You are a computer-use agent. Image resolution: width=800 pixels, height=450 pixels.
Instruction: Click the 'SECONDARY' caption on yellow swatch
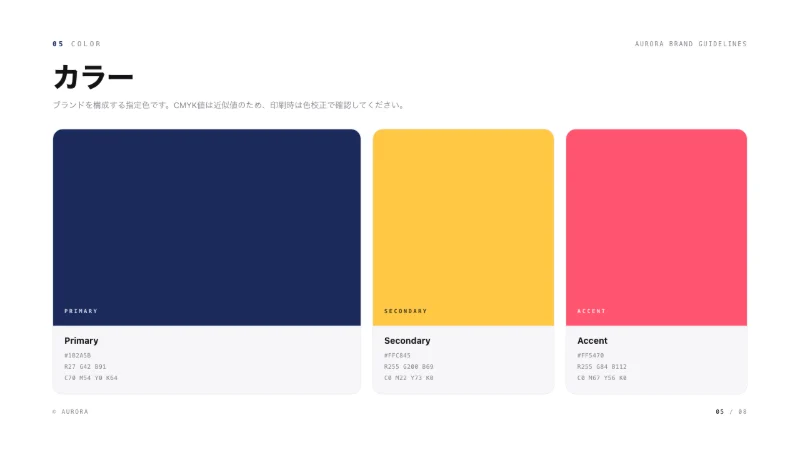point(406,311)
